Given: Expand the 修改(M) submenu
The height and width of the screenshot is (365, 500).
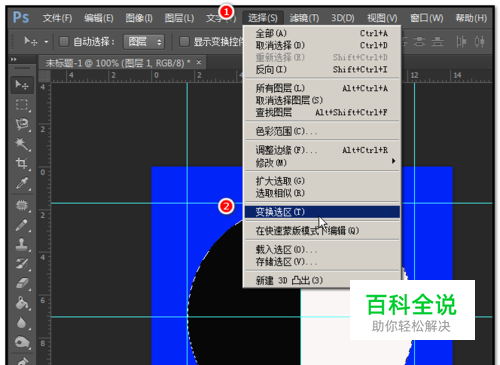Looking at the screenshot, I should point(322,163).
